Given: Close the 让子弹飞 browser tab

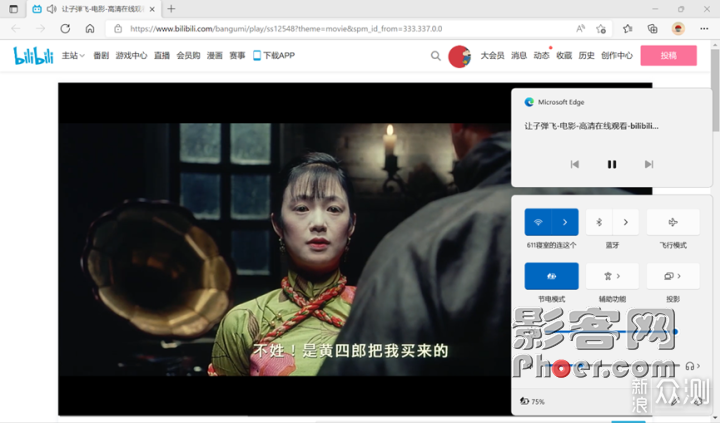Looking at the screenshot, I should coord(152,9).
